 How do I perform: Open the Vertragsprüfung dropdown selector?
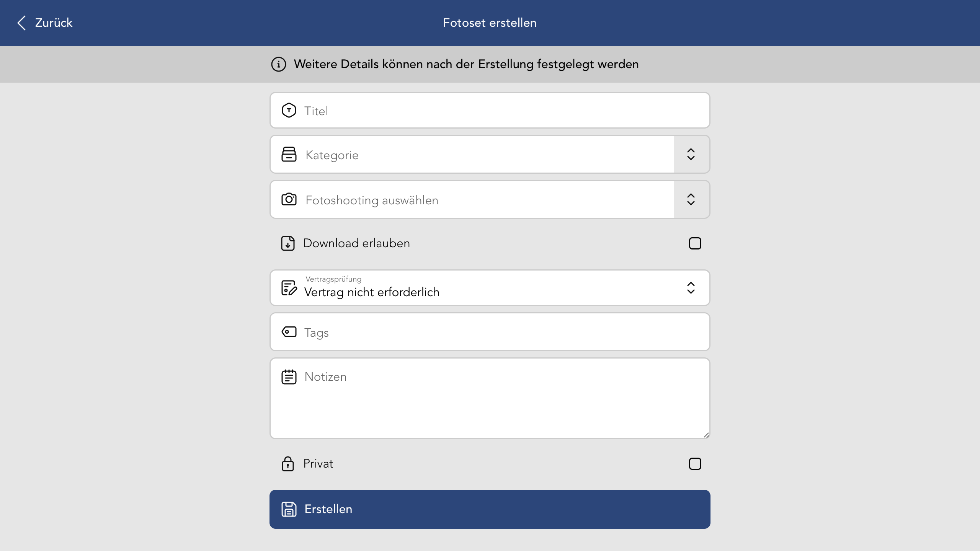[x=691, y=288]
